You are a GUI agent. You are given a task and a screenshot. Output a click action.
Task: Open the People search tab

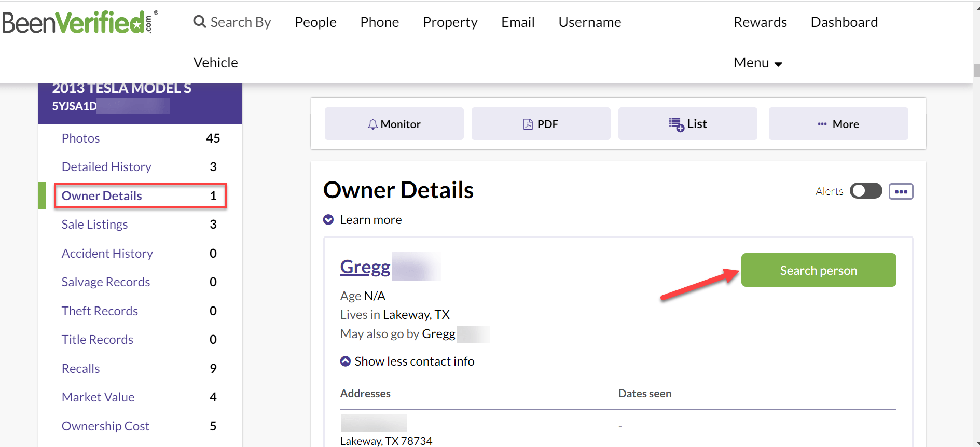315,22
